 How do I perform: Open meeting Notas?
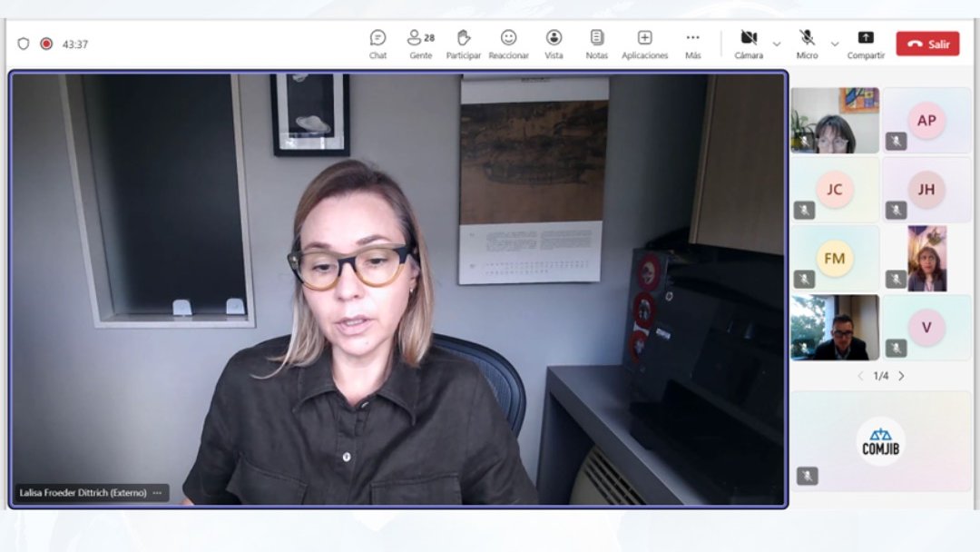pos(597,44)
